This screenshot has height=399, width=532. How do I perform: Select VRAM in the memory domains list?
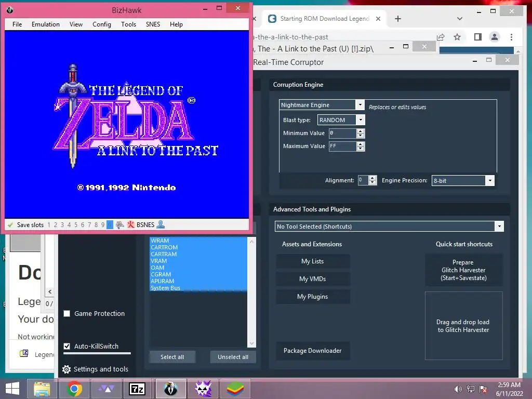198,261
